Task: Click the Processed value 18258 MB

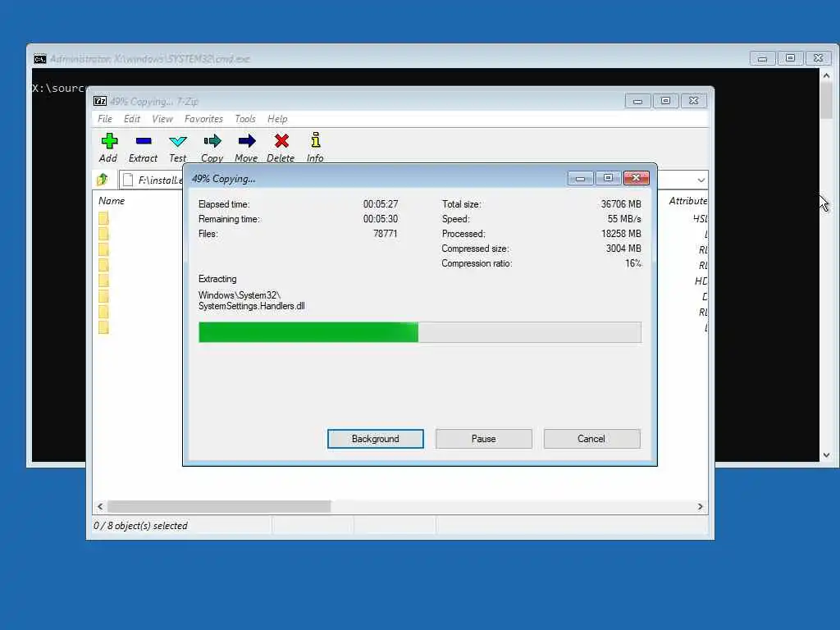Action: click(x=621, y=234)
